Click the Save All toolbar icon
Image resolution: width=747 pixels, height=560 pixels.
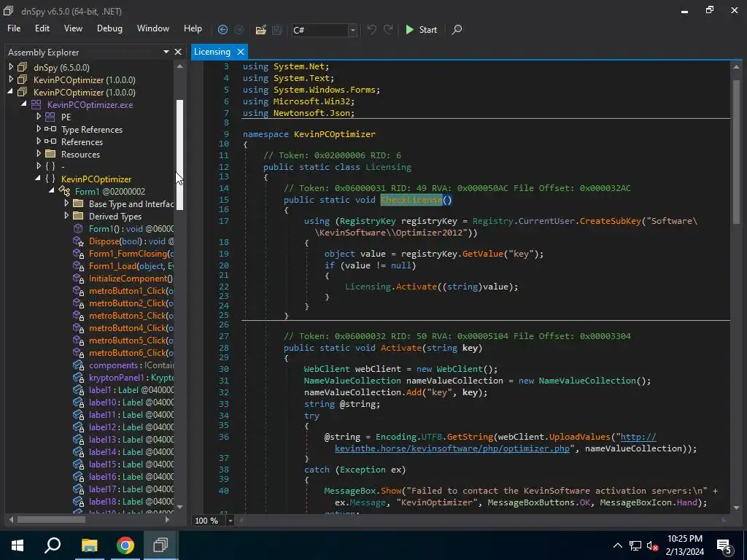point(276,29)
